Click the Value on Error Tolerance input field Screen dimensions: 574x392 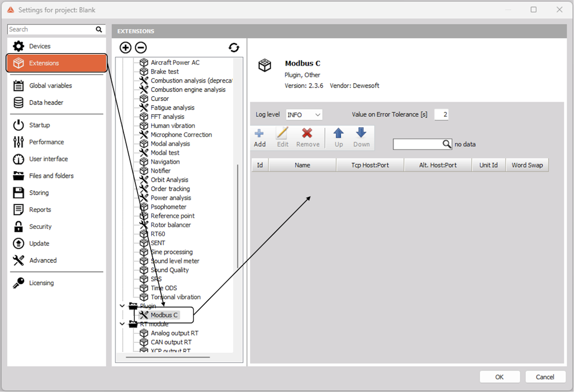pyautogui.click(x=441, y=114)
